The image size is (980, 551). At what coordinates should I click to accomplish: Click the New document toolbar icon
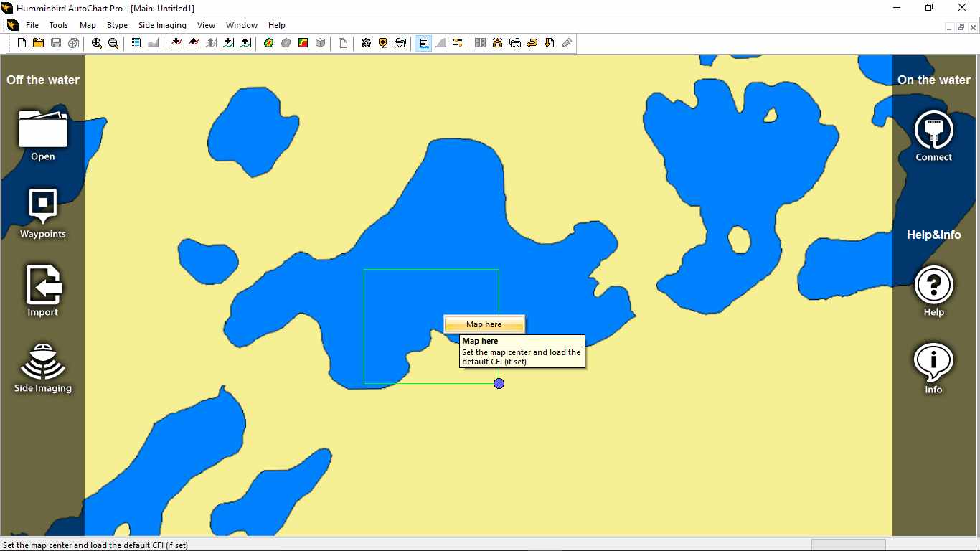click(x=22, y=43)
